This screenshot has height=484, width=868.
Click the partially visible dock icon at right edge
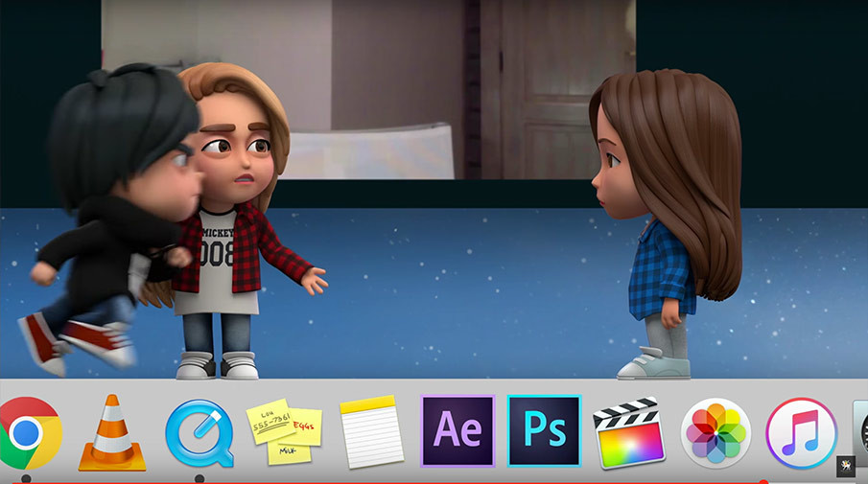click(859, 432)
